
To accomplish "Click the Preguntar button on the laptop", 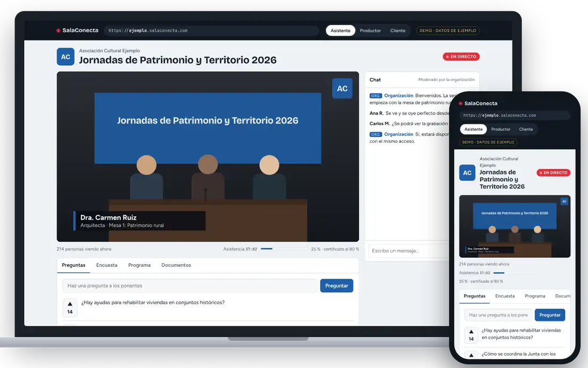I will tap(336, 286).
